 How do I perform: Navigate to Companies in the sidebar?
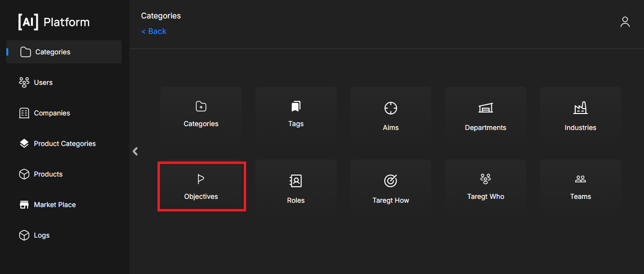51,113
